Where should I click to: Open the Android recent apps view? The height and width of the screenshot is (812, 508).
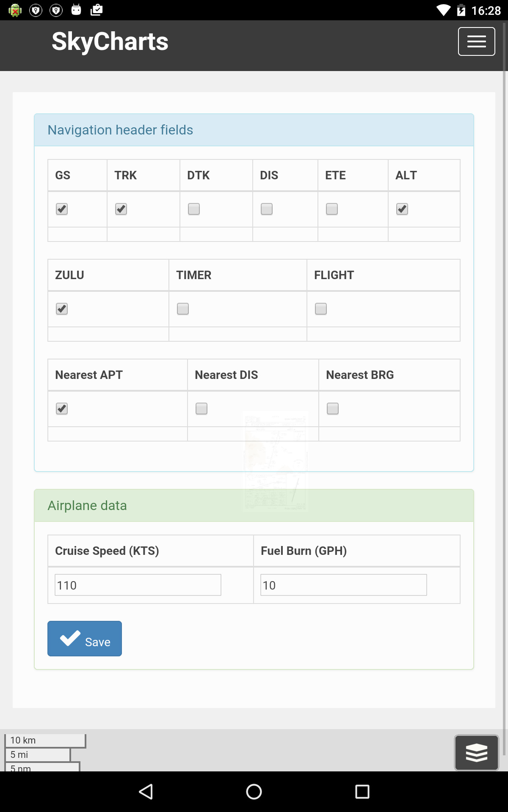coord(362,791)
